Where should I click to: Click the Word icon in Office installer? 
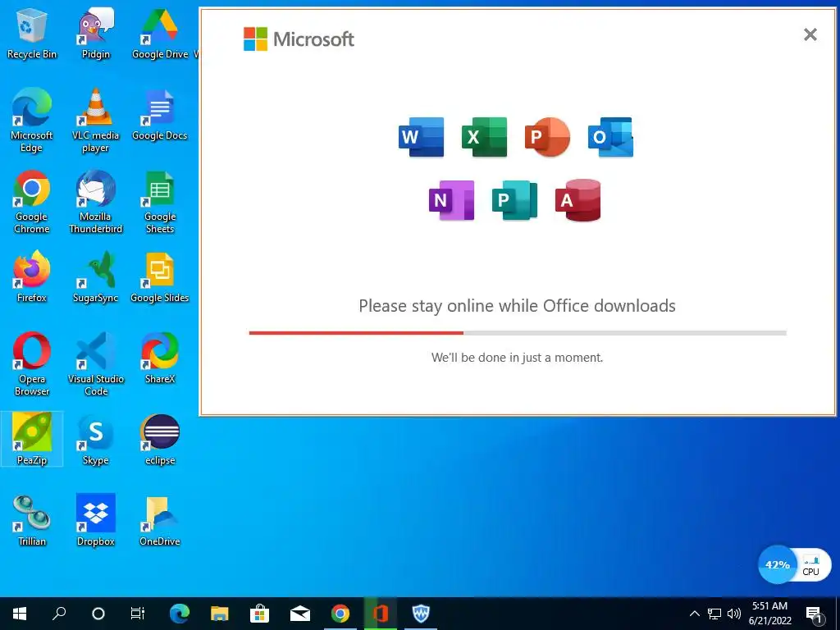coord(421,137)
